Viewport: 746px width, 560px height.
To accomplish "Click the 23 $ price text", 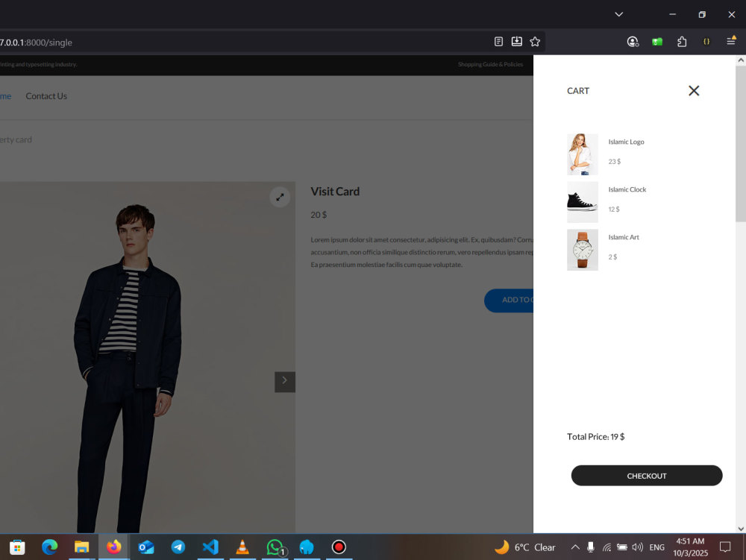I will [x=614, y=162].
